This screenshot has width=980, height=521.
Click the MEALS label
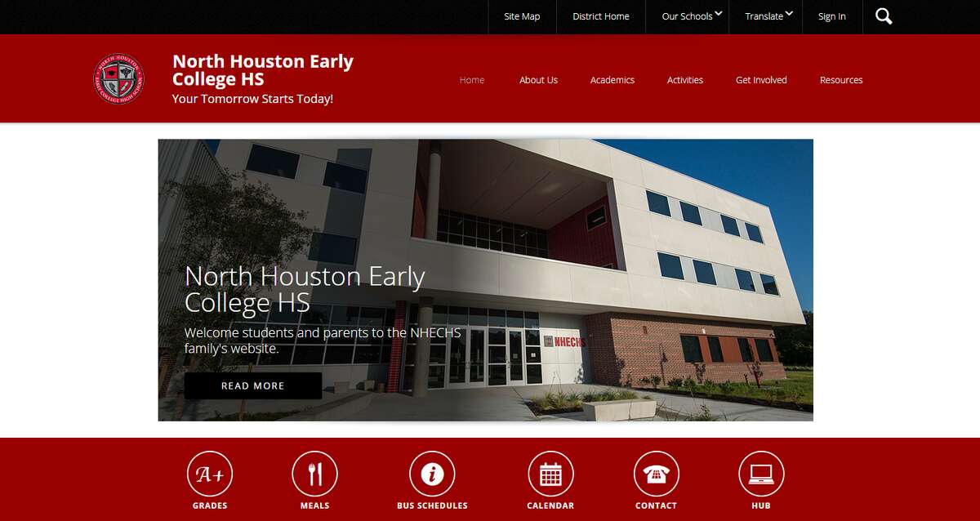[x=314, y=505]
